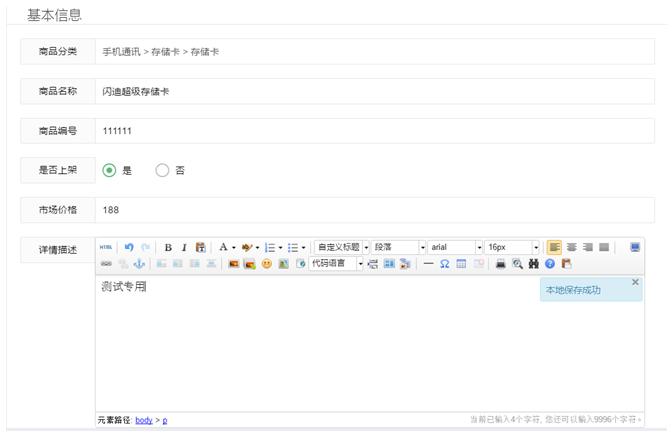The image size is (667, 439).
Task: Switch editor to HTML source mode
Action: pos(106,247)
